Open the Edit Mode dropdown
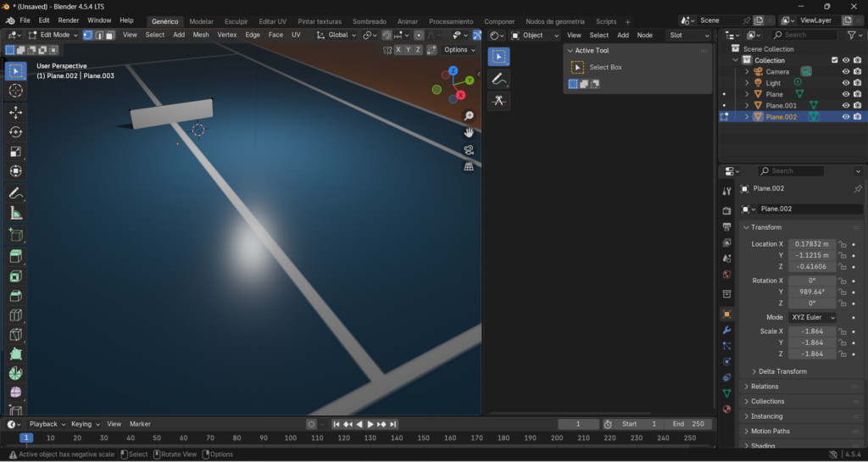Screen dimensions: 868x462 point(53,36)
